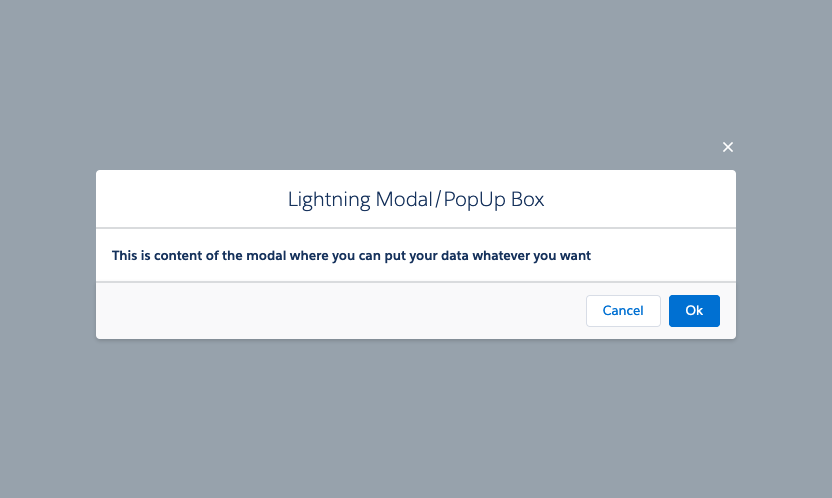Click "This is content" in the body

(156, 255)
